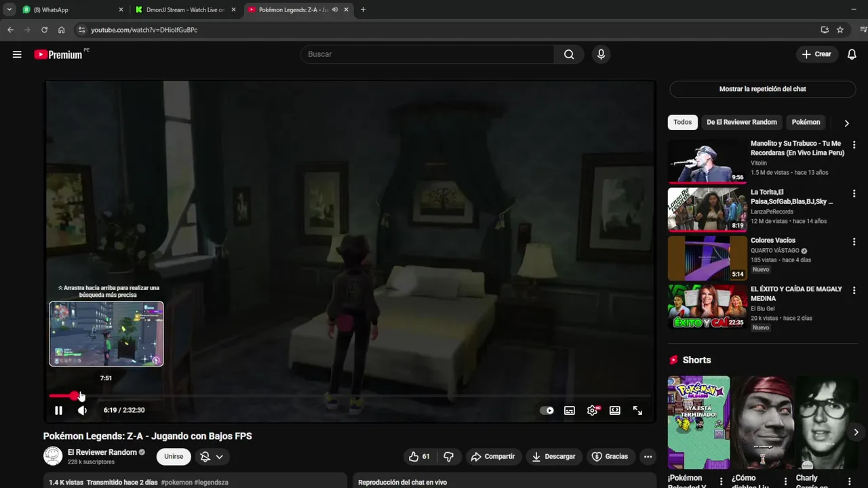Image resolution: width=868 pixels, height=488 pixels.
Task: Click the #pokemon hashtag
Action: click(x=176, y=483)
